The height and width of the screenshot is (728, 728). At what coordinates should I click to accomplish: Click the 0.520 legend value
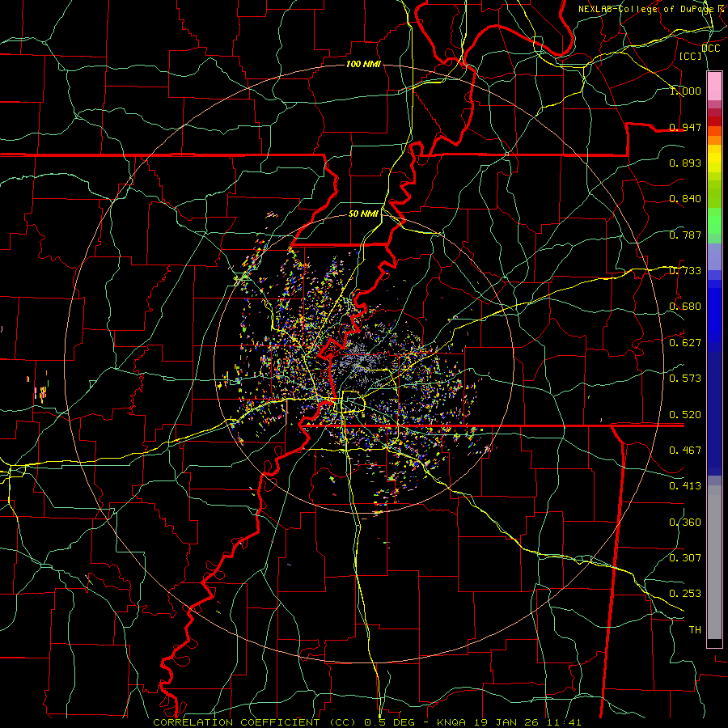(x=685, y=415)
